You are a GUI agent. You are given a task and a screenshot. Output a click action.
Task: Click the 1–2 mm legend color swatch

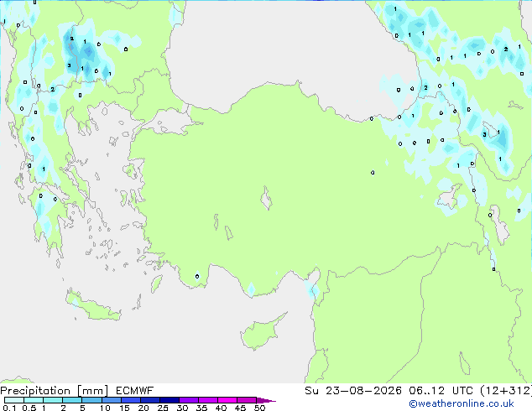pyautogui.click(x=53, y=400)
